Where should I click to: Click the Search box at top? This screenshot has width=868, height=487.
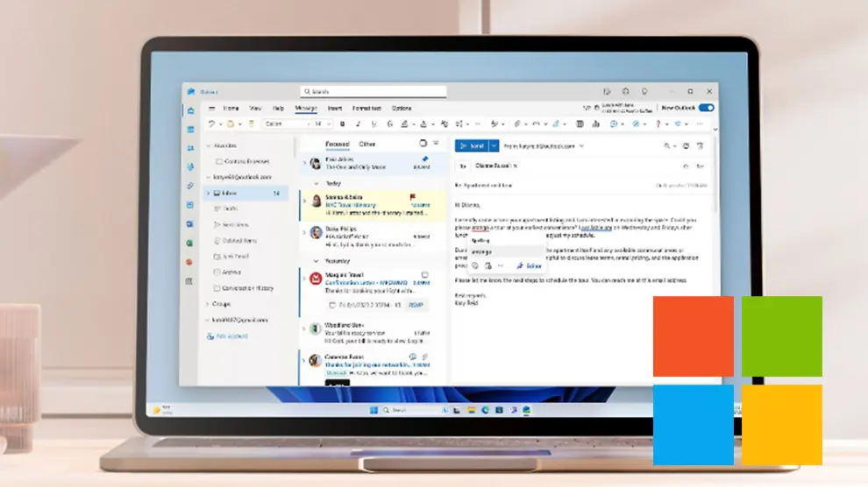374,91
